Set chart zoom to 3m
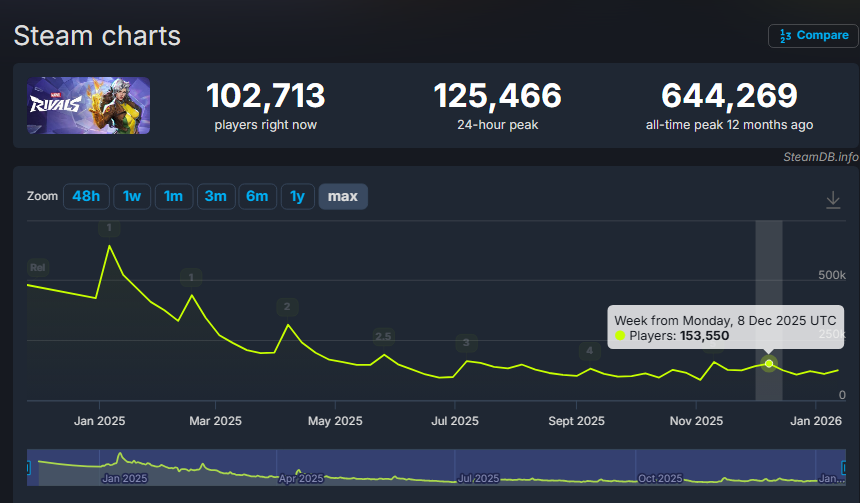This screenshot has width=860, height=503. click(216, 196)
